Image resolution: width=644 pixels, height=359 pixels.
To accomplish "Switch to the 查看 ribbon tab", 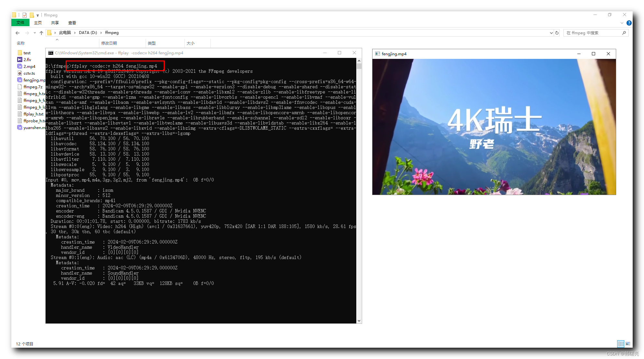I will pos(72,23).
